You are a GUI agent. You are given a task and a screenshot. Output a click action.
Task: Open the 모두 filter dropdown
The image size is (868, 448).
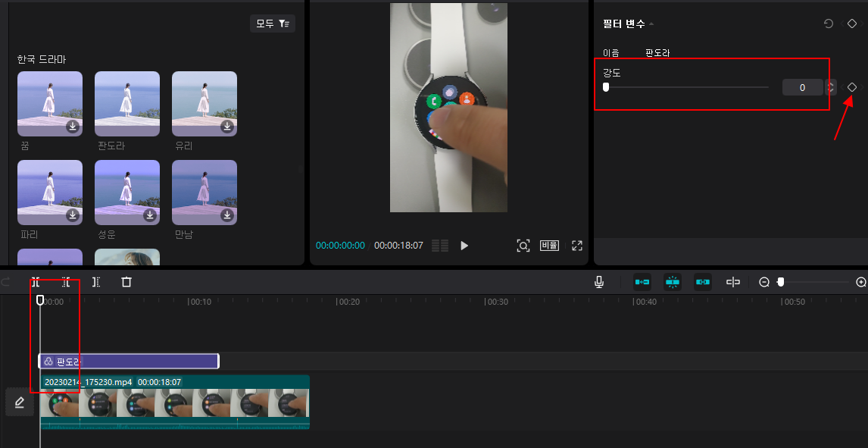273,23
